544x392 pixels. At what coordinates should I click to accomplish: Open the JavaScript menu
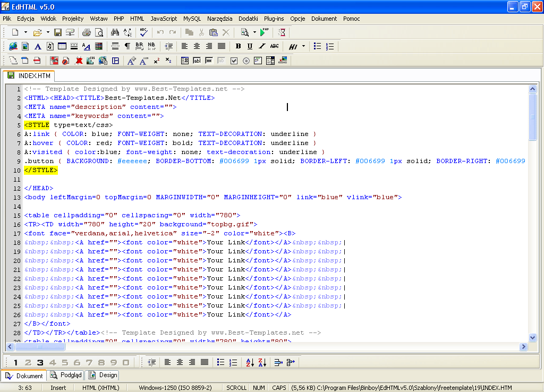point(164,19)
